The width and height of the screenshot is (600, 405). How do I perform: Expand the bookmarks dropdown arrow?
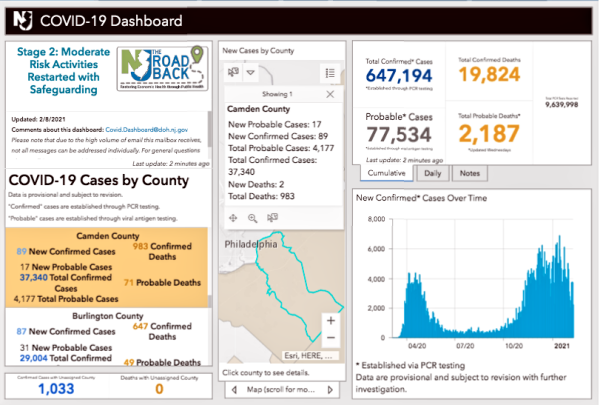click(251, 72)
